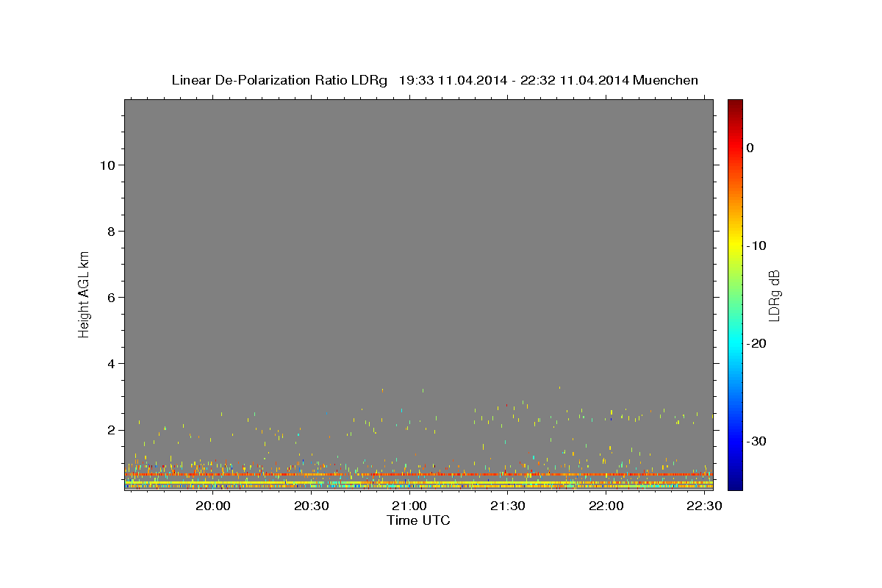Click the dark red top of colorbar
Screen dimensions: 882x588
coord(735,104)
